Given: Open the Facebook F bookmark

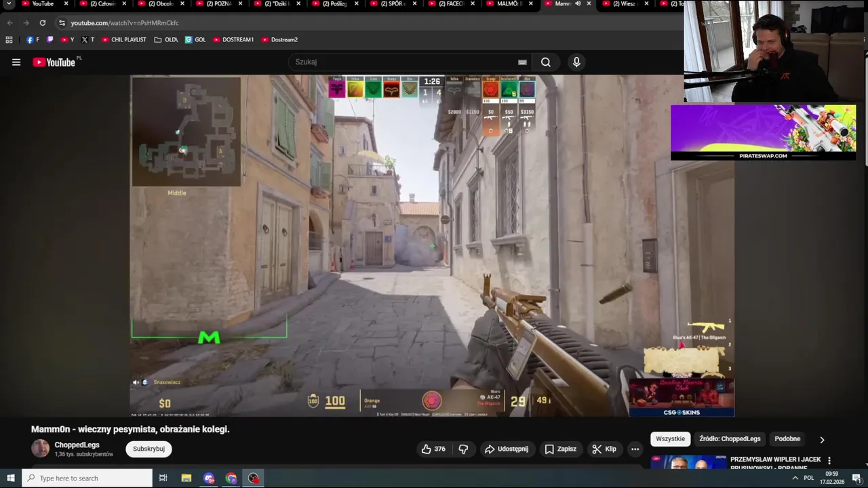Looking at the screenshot, I should click(33, 40).
